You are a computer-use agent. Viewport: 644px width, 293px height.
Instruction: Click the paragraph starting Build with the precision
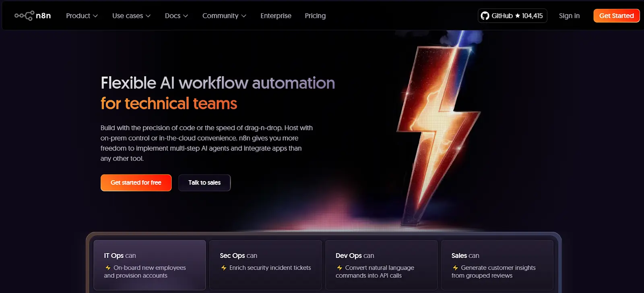(206, 143)
